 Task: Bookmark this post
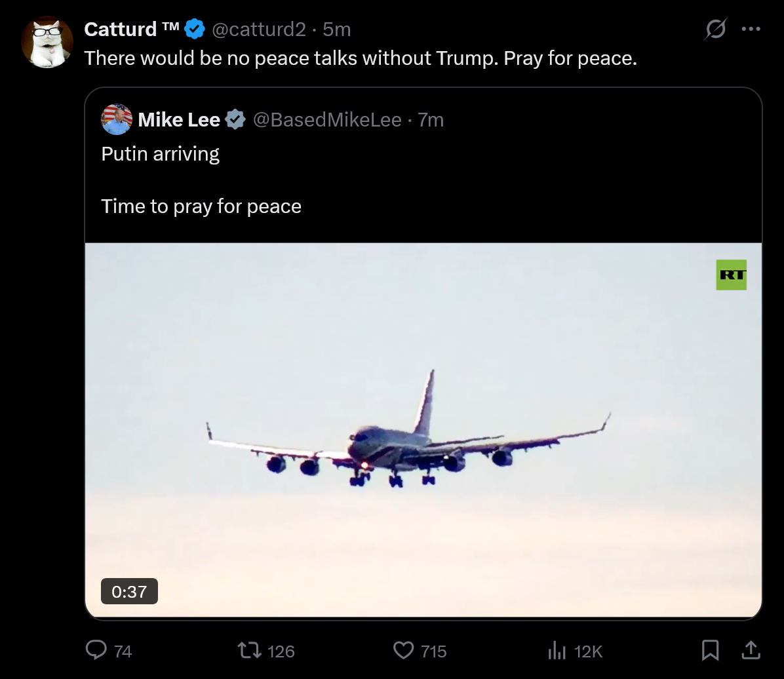(710, 650)
